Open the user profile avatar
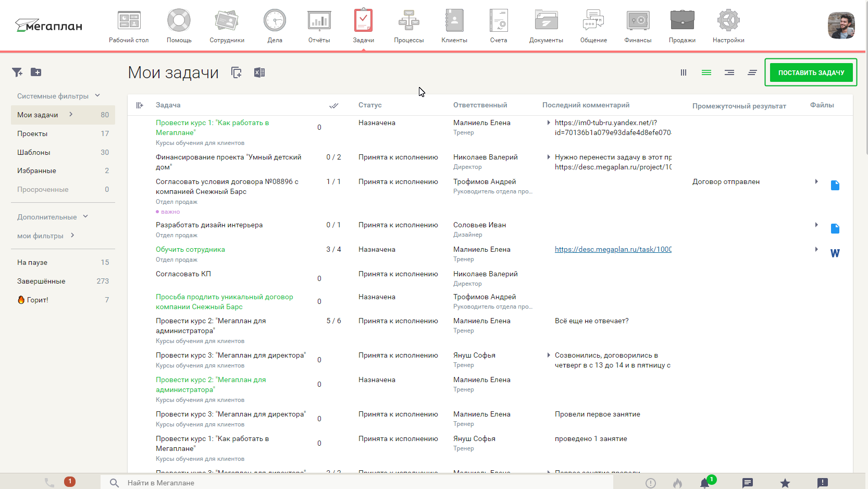The height and width of the screenshot is (489, 868). [x=841, y=25]
